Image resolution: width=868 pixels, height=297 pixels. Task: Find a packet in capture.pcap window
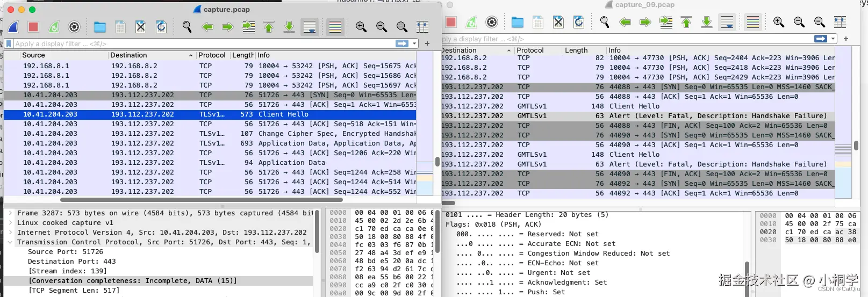click(x=187, y=27)
